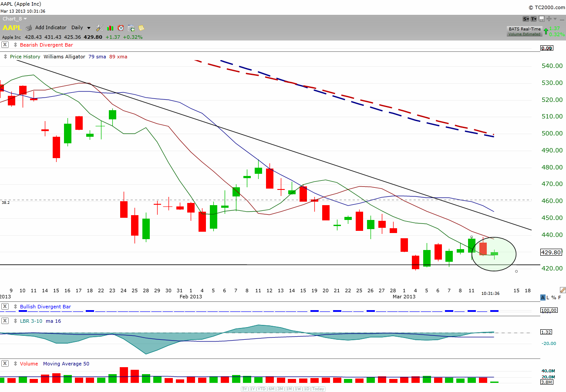Image resolution: width=566 pixels, height=392 pixels.
Task: Select the 5Y time range
Action: point(245,389)
